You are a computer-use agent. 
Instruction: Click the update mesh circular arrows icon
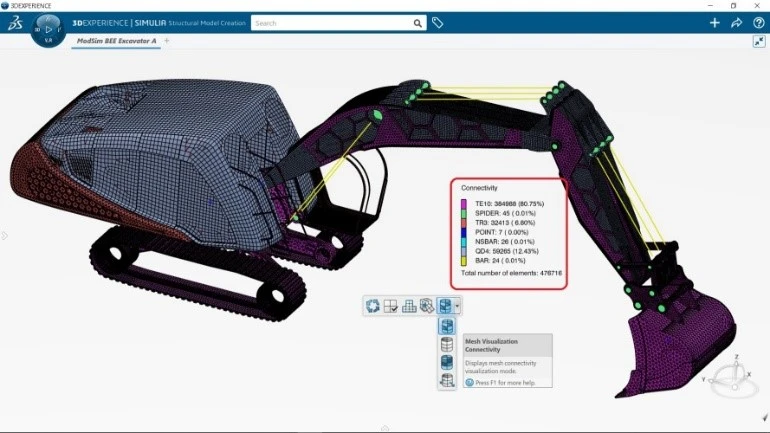[x=373, y=305]
